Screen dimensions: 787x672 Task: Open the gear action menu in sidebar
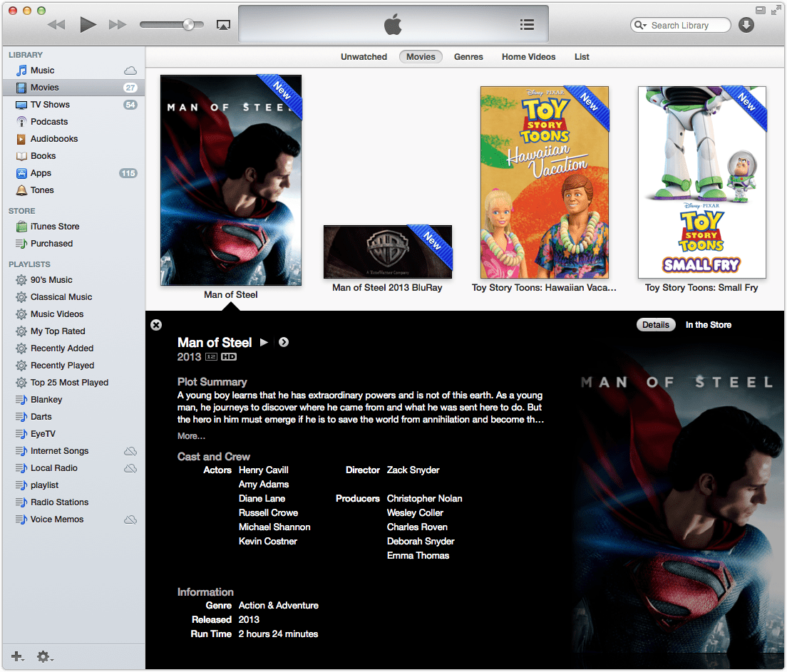click(44, 656)
